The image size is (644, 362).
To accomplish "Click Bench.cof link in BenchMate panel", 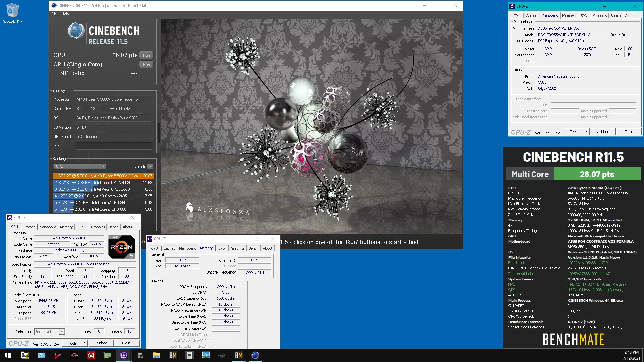I will pos(516,263).
